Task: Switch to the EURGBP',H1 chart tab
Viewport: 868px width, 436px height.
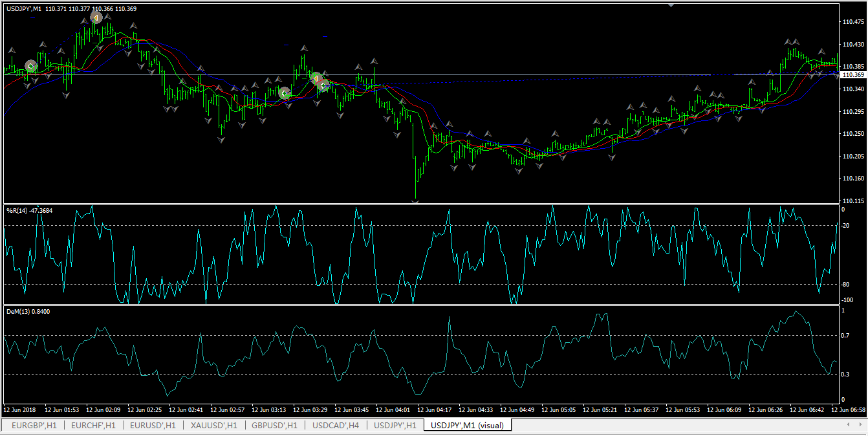Action: pyautogui.click(x=34, y=425)
